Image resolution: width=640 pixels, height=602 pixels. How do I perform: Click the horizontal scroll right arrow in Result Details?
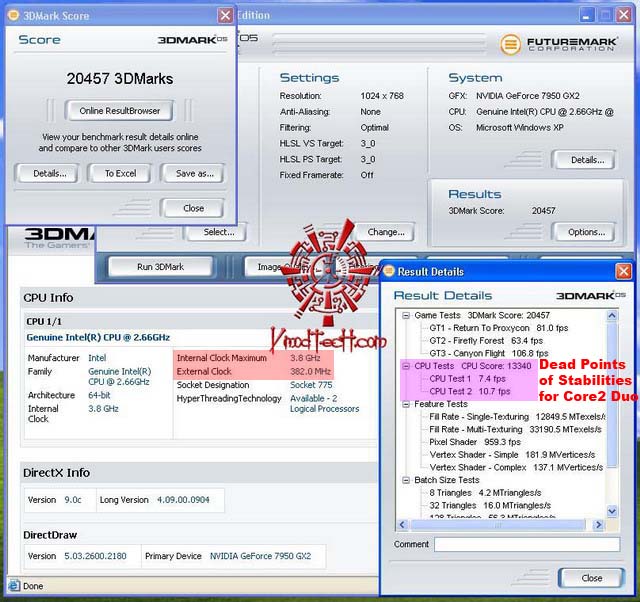pos(598,524)
